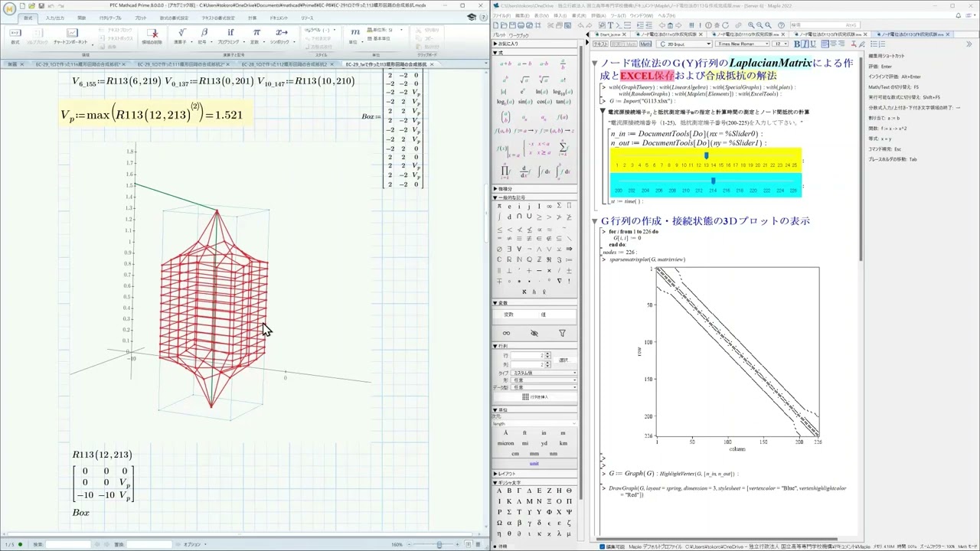Open the units 'm' gallery in Mathcad
Image resolution: width=980 pixels, height=551 pixels.
point(355,35)
